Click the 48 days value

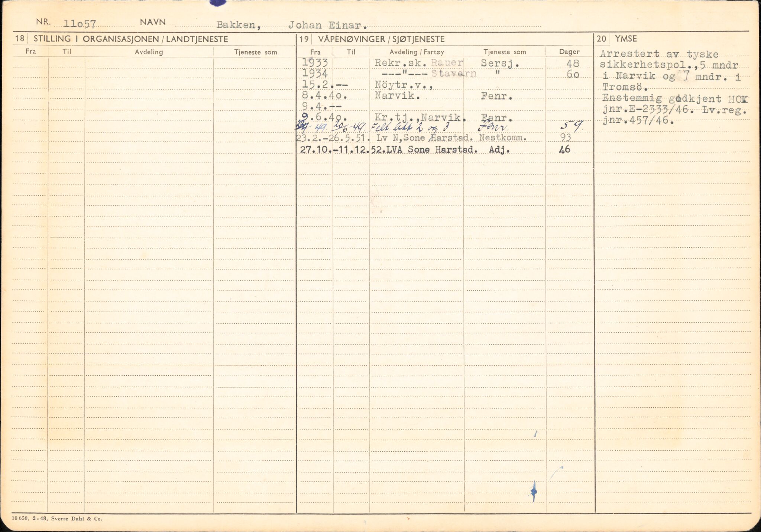coord(573,64)
